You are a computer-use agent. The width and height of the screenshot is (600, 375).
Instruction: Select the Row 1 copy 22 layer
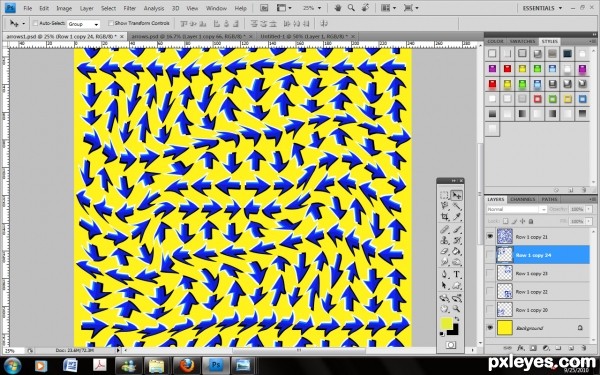[543, 292]
